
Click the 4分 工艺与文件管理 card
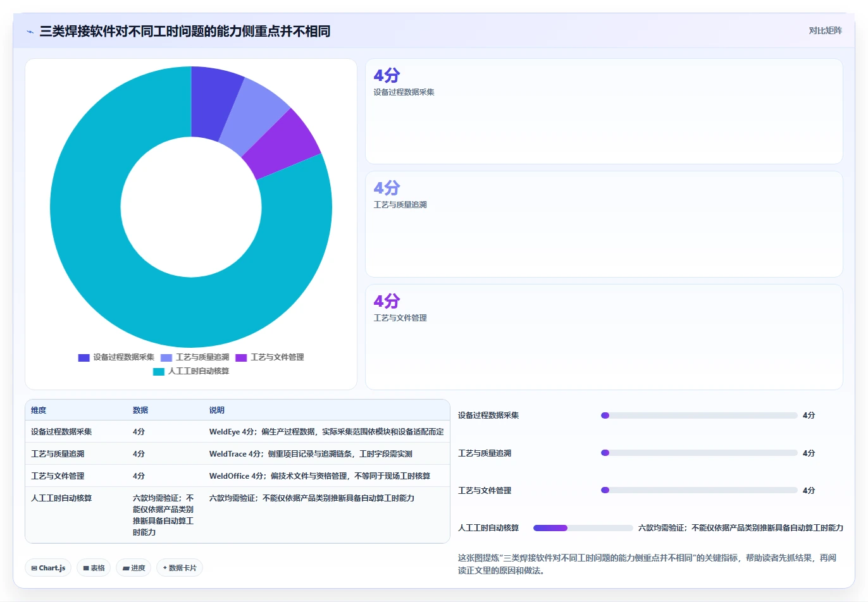coord(604,337)
